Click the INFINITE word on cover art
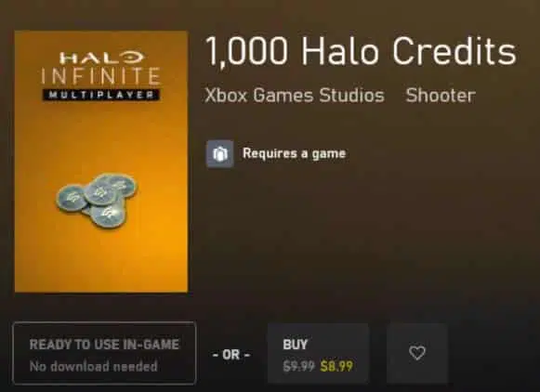The image size is (540, 392). 100,76
